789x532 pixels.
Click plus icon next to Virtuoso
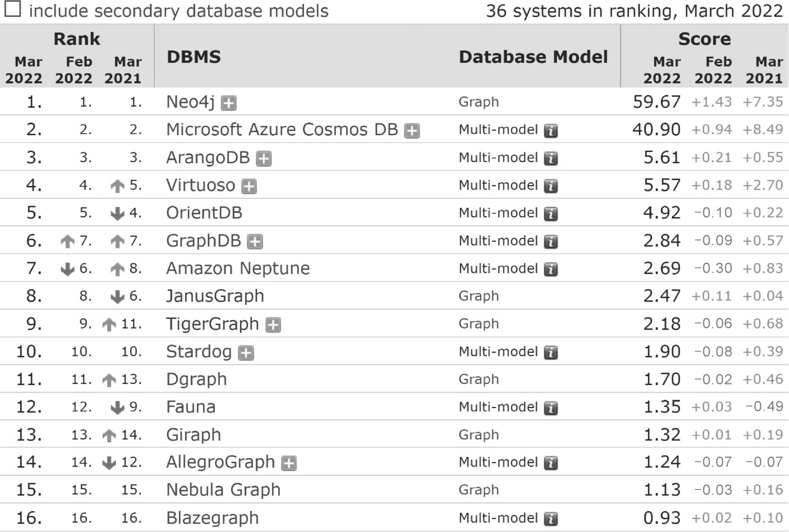click(249, 186)
